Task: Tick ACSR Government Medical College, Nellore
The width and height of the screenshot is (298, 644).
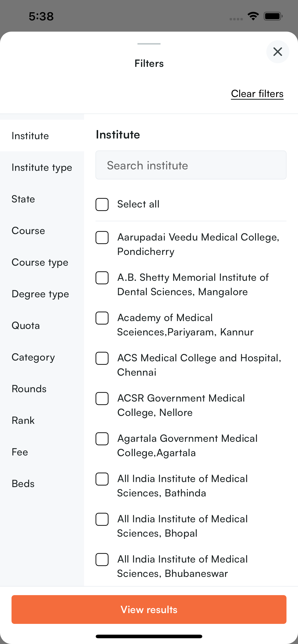Action: tap(102, 398)
